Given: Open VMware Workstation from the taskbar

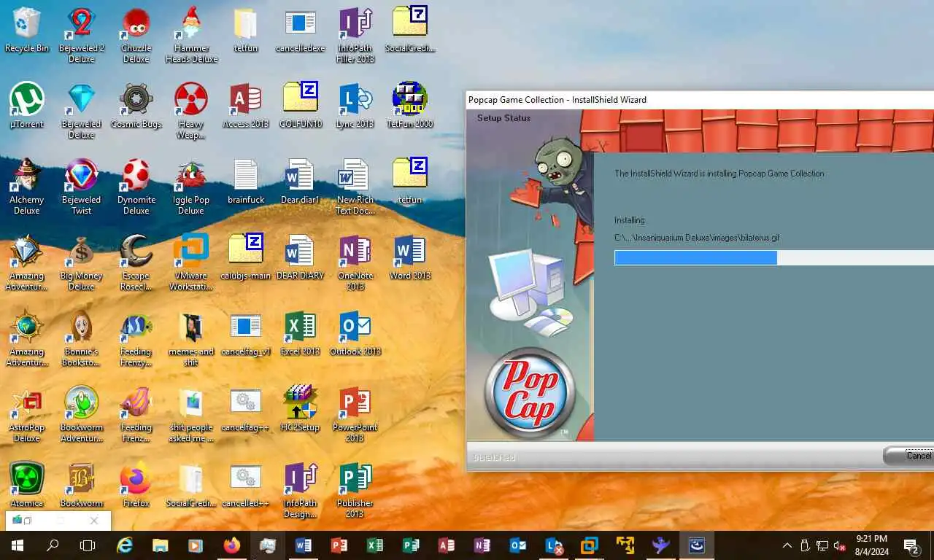Looking at the screenshot, I should click(590, 545).
